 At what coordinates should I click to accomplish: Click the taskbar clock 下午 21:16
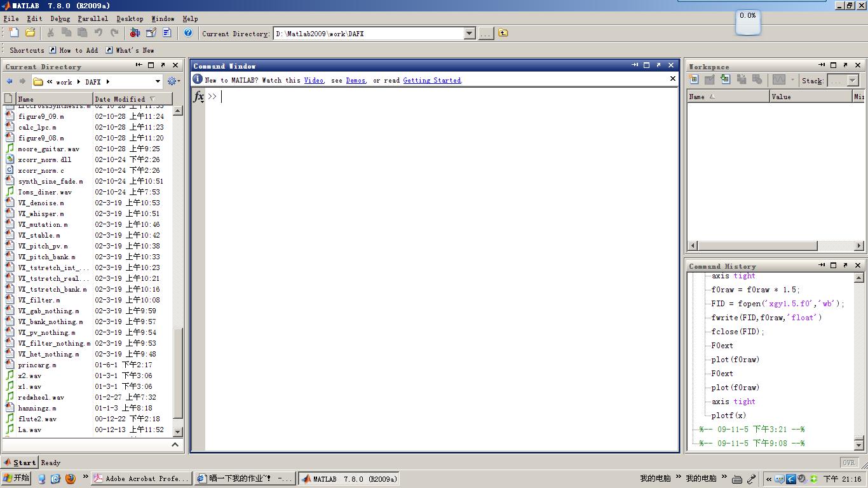click(842, 479)
